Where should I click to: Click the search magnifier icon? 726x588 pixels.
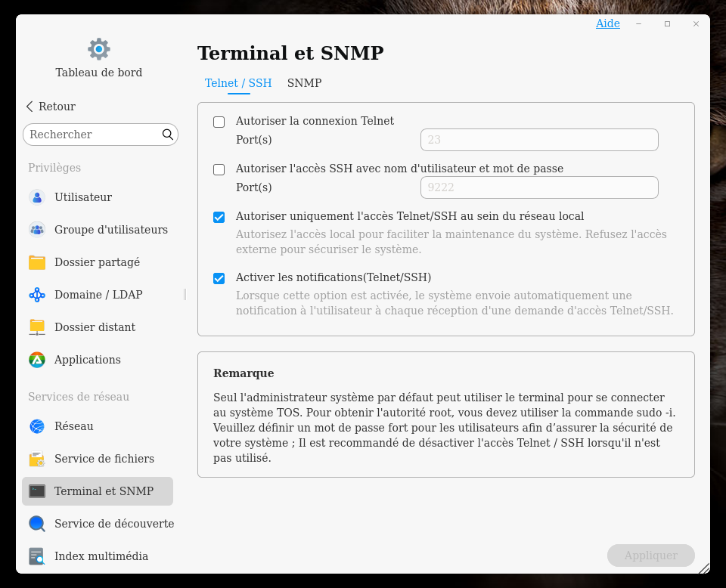pyautogui.click(x=168, y=135)
